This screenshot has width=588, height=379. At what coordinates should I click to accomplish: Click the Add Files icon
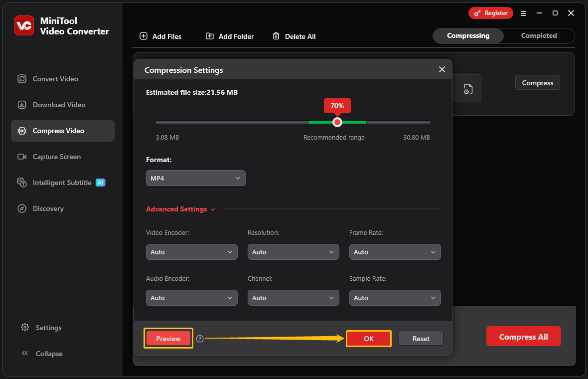tap(144, 36)
